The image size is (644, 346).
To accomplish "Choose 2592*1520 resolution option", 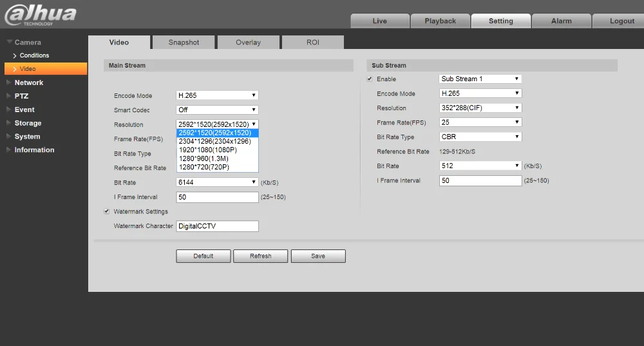I will click(217, 133).
